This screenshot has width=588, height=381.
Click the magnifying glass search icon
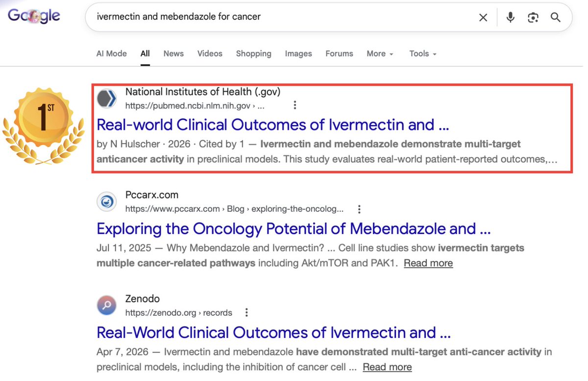point(556,18)
